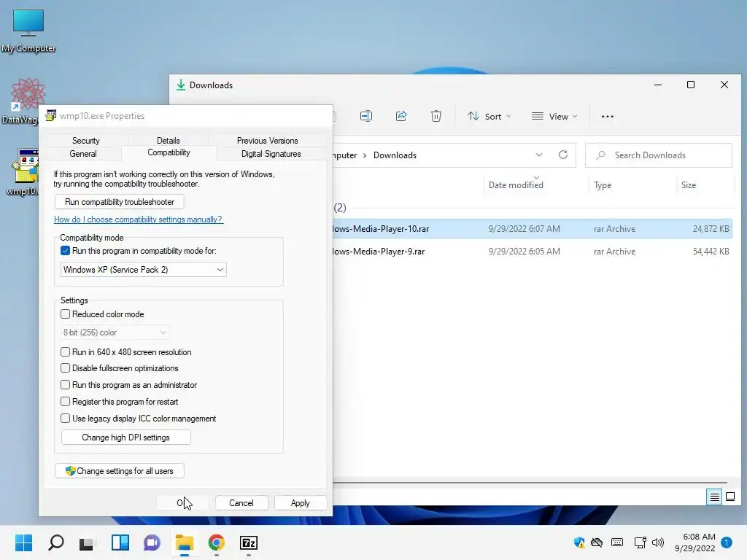Enable Run in 640 x 480 resolution
The image size is (747, 560).
[x=65, y=352]
